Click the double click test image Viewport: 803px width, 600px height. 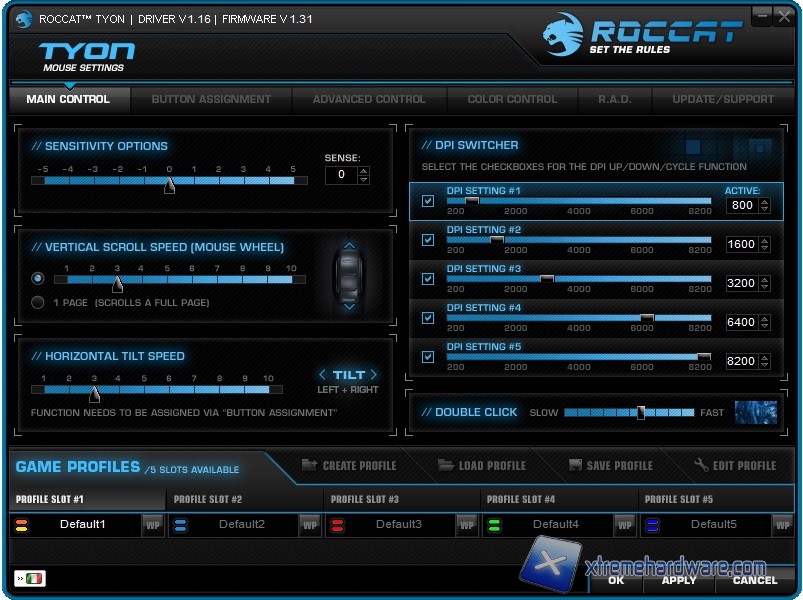click(x=755, y=412)
